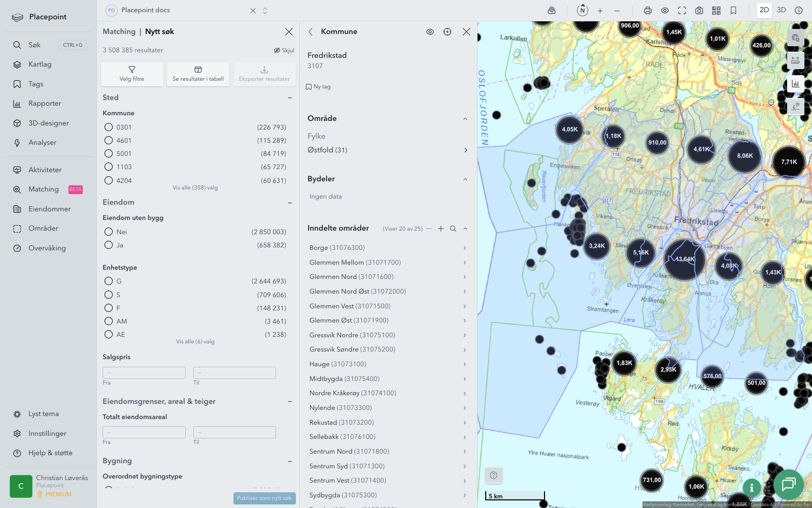Click the Aktiviteter sidebar icon
812x508 pixels.
point(17,170)
